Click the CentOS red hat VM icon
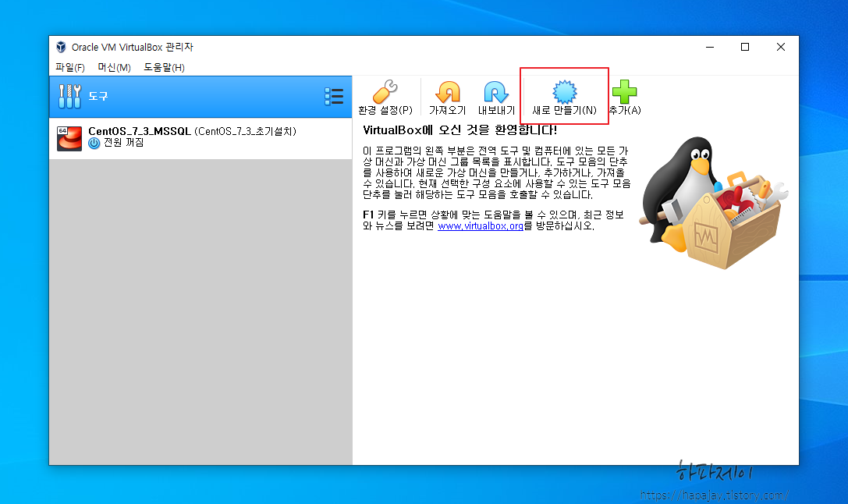The image size is (848, 504). pyautogui.click(x=69, y=138)
